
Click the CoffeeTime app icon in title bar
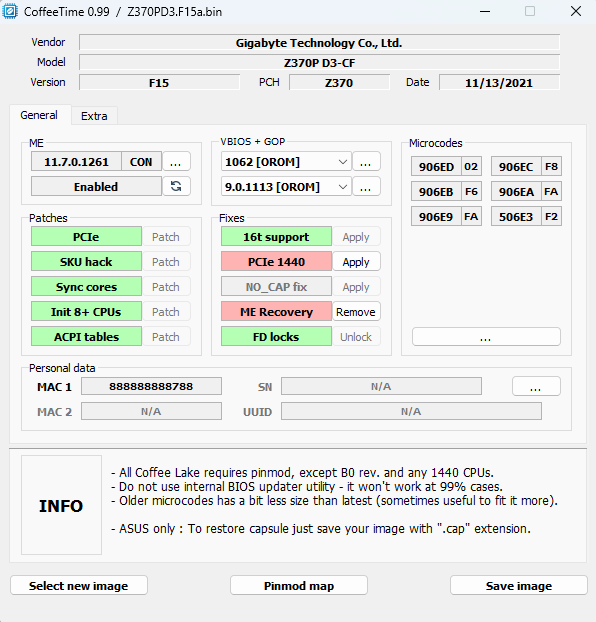[10, 11]
